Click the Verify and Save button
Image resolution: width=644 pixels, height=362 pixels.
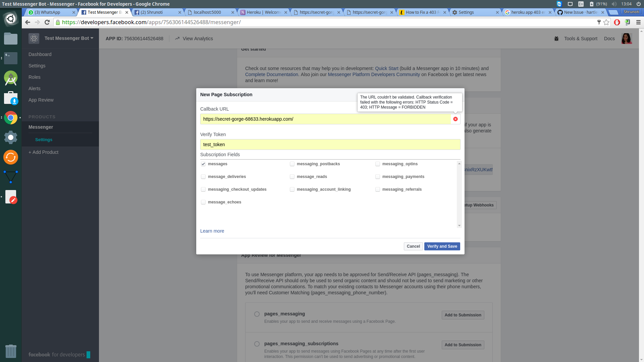coord(442,246)
